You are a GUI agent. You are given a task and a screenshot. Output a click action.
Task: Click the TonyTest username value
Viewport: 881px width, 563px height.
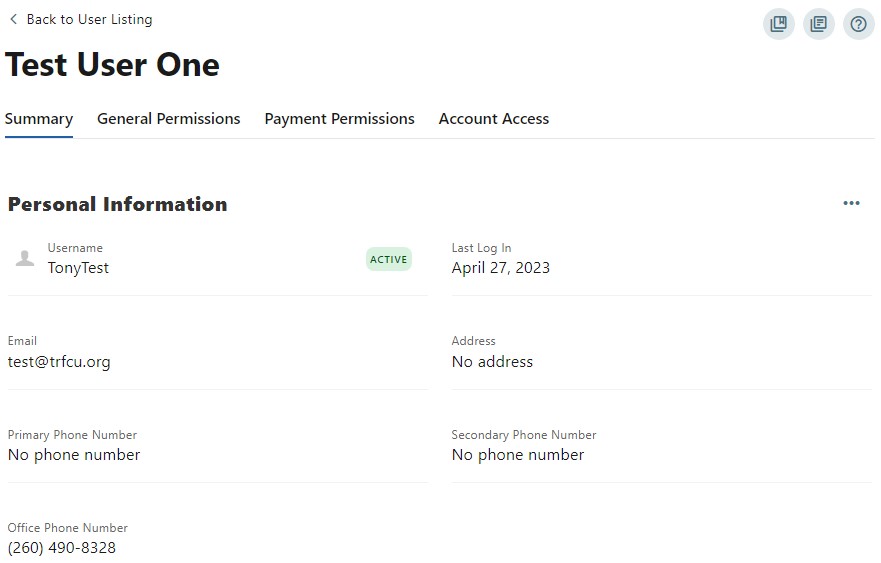[78, 268]
